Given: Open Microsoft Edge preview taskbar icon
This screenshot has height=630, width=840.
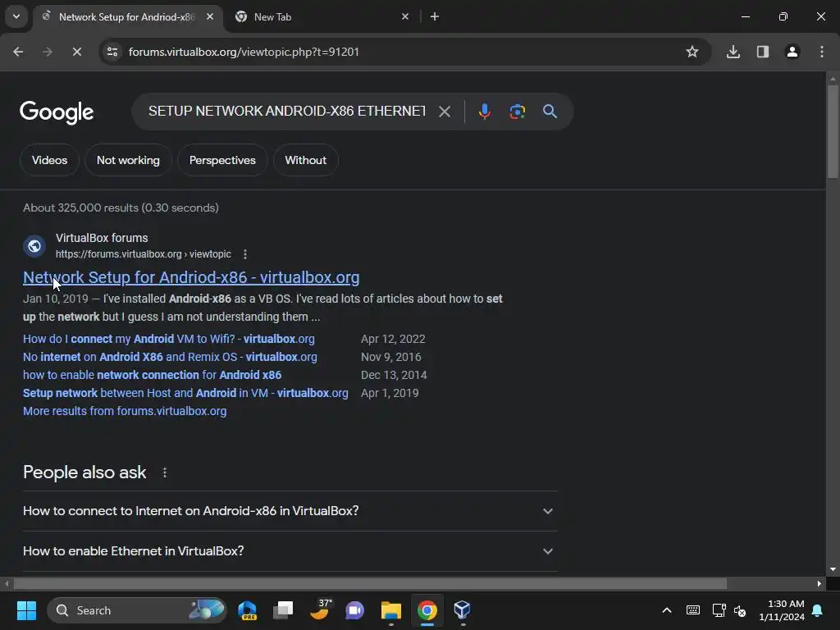Looking at the screenshot, I should point(248,610).
